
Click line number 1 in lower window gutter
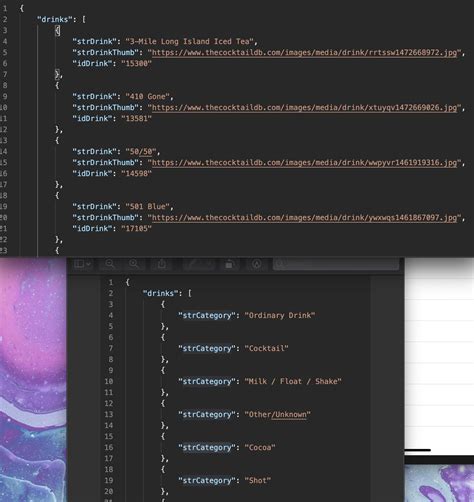coord(111,282)
